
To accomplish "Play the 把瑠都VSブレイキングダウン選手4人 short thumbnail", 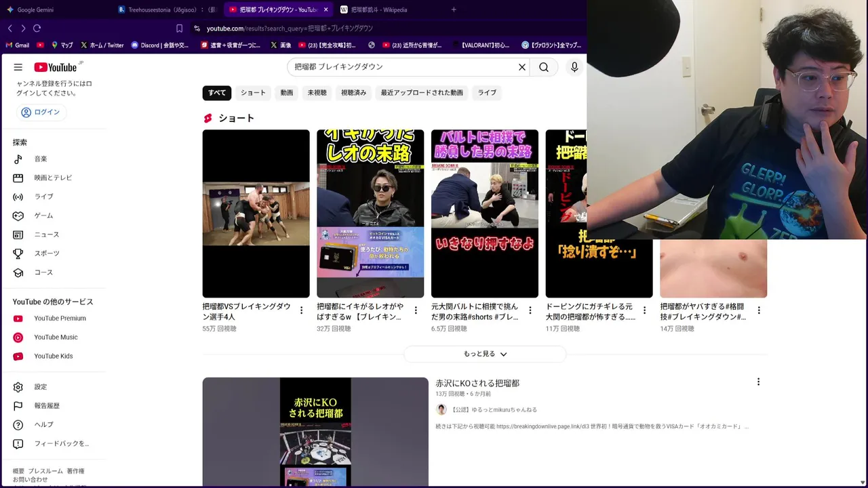I will (x=256, y=213).
